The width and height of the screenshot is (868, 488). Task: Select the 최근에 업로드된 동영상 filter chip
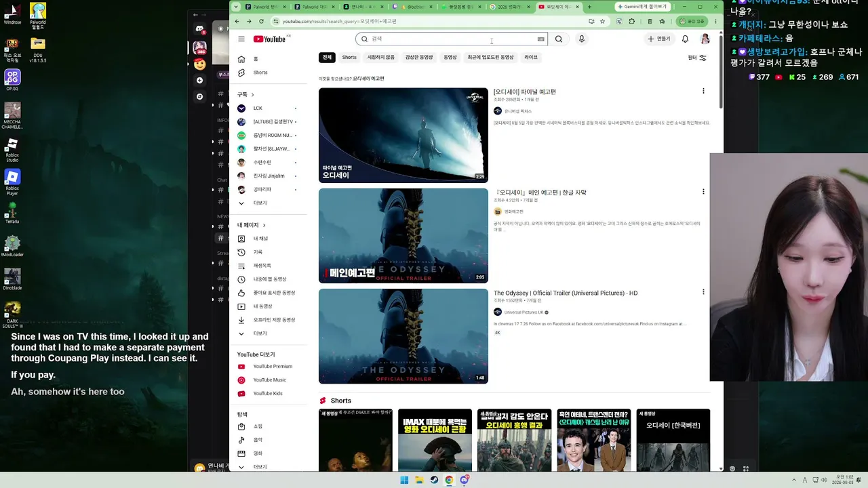click(490, 58)
